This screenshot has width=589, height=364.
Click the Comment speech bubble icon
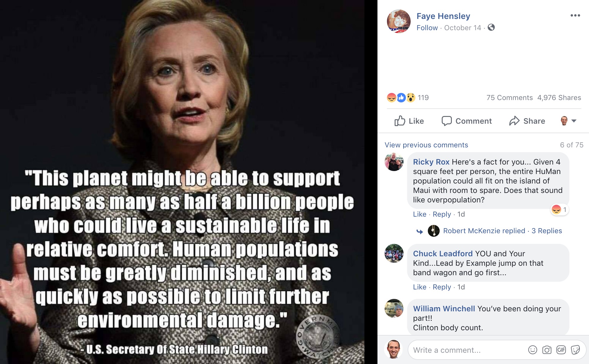(x=447, y=121)
